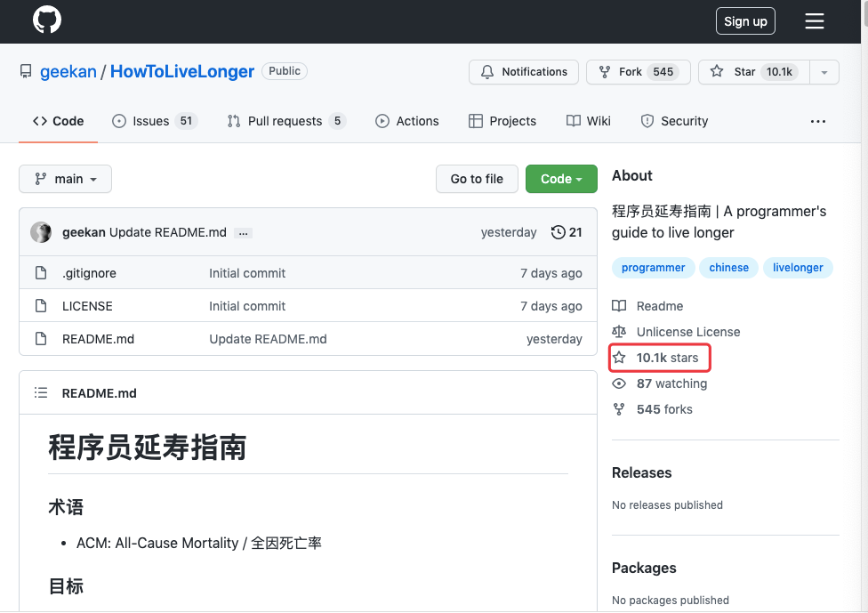Image resolution: width=868 pixels, height=613 pixels.
Task: Click the book icon beside Readme
Action: pyautogui.click(x=619, y=306)
